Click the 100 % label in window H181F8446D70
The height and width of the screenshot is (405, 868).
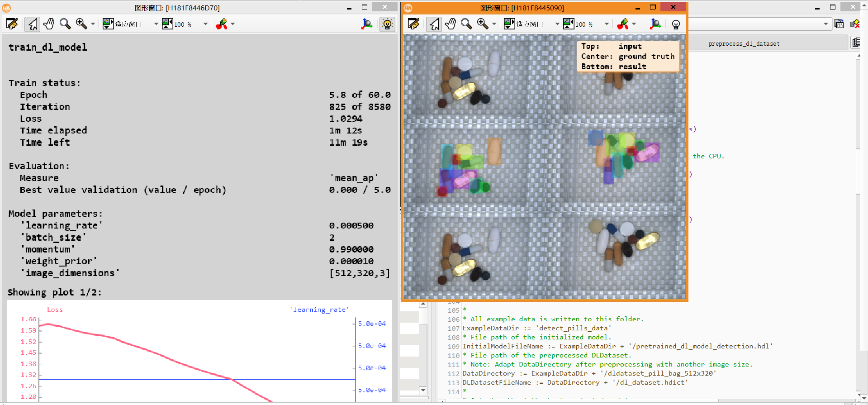tap(183, 24)
